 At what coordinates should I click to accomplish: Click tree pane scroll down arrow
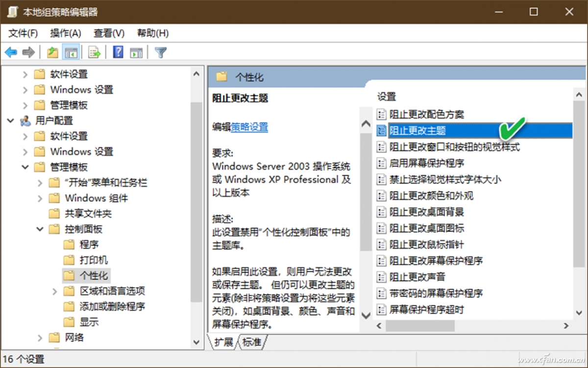(x=196, y=342)
